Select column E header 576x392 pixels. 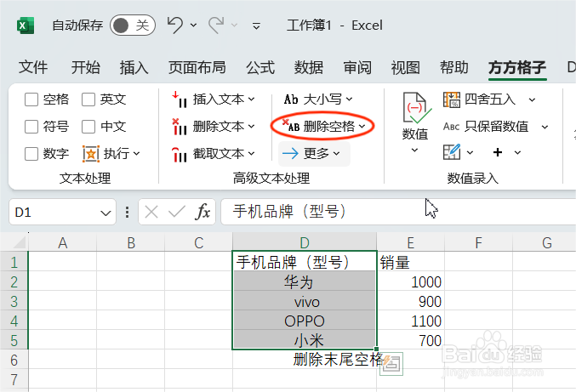pyautogui.click(x=411, y=242)
